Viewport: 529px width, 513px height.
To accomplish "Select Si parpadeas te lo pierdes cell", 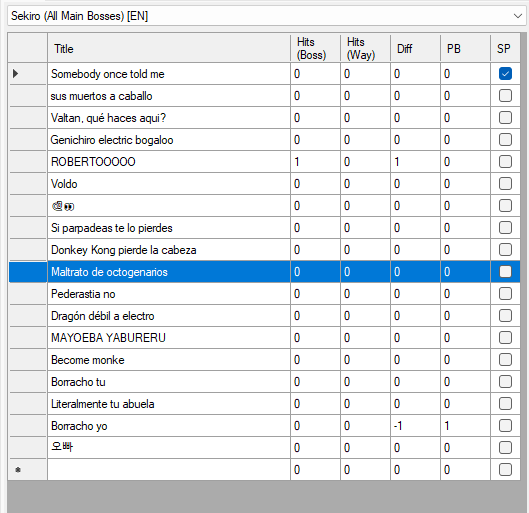I will coord(169,228).
